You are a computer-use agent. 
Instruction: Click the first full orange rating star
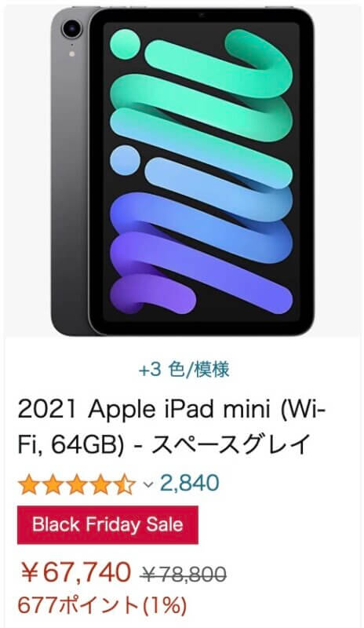click(29, 484)
